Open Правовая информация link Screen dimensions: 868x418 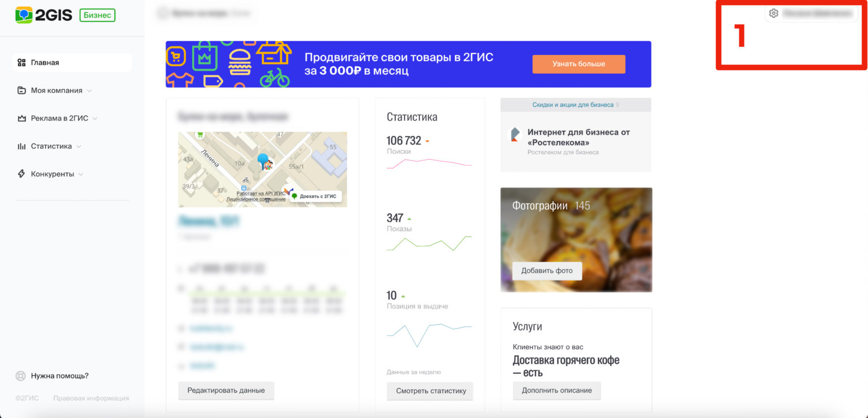91,398
